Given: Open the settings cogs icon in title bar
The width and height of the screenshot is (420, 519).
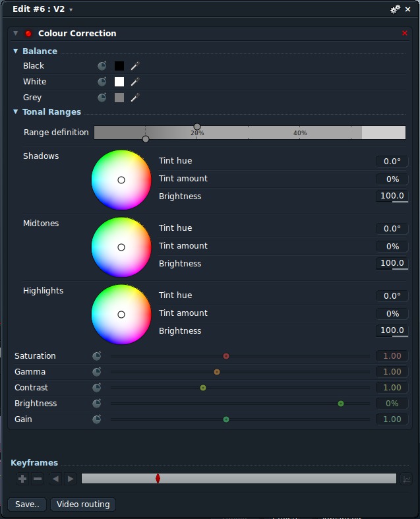Looking at the screenshot, I should [x=395, y=9].
